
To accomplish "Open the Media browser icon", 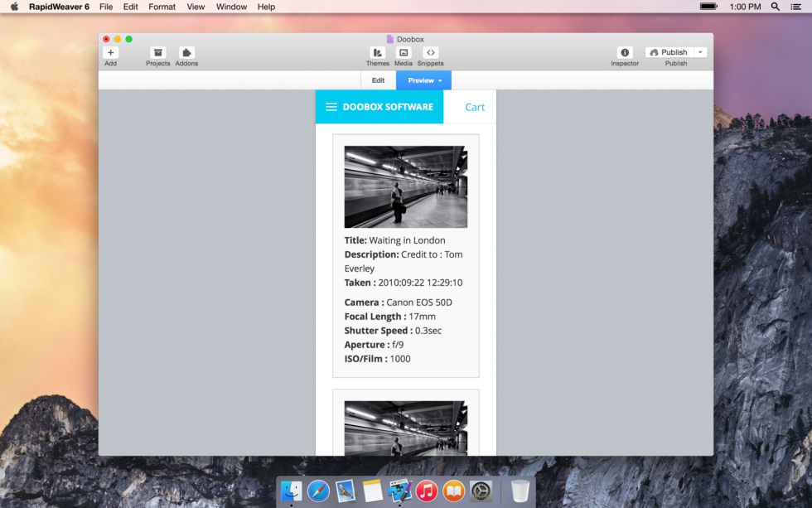I will click(404, 52).
